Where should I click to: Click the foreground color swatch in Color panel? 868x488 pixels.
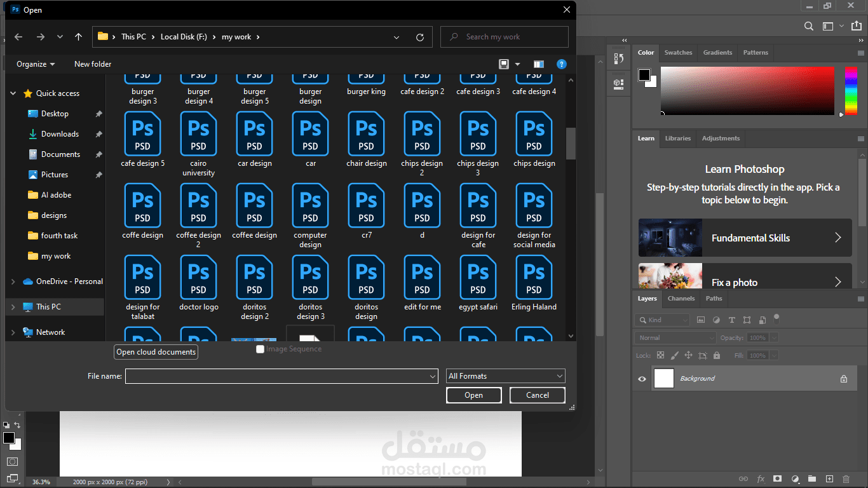(x=644, y=75)
